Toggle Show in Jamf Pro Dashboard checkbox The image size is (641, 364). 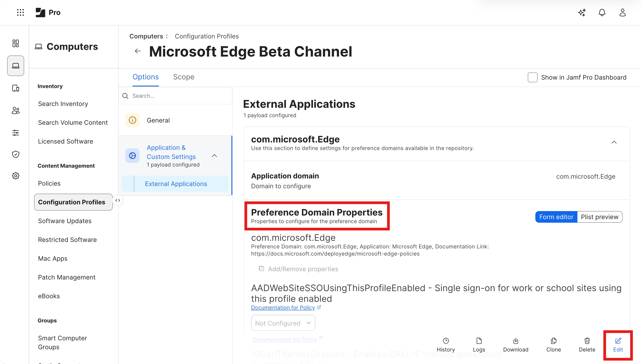[532, 78]
